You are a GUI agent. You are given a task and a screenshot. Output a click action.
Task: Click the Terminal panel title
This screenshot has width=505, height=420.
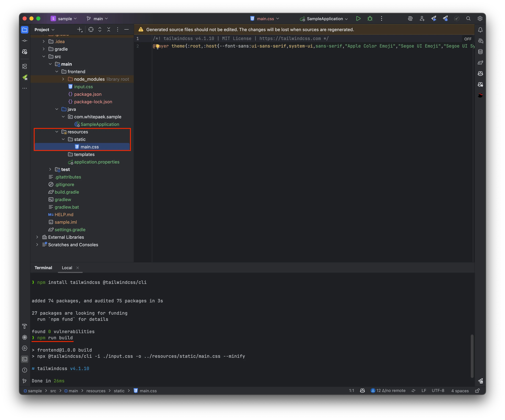[x=43, y=268]
